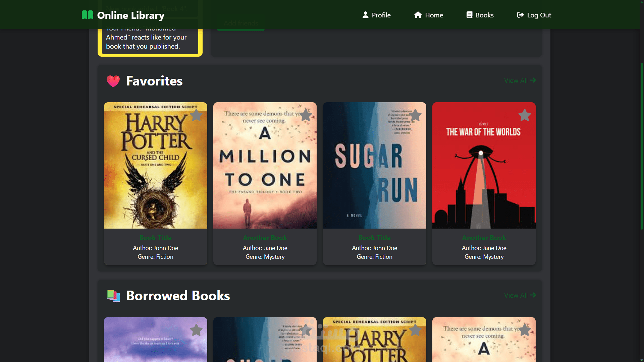Go to the Home page
Image resolution: width=644 pixels, height=362 pixels.
click(429, 15)
